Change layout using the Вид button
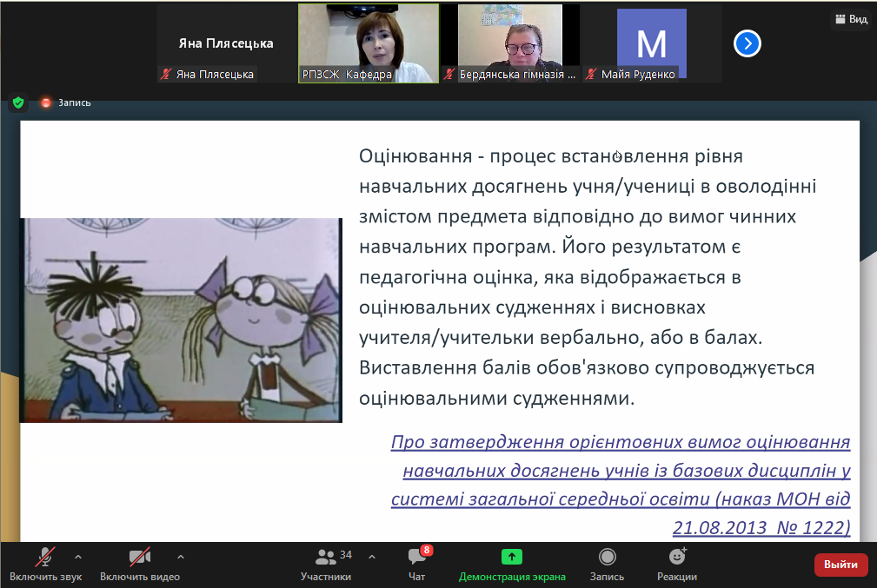The image size is (877, 588). (852, 19)
